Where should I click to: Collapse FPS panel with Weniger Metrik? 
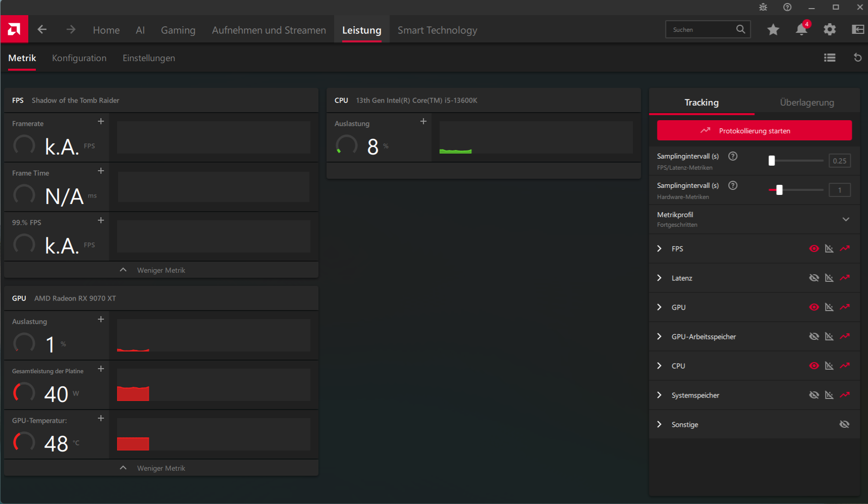[x=161, y=270]
